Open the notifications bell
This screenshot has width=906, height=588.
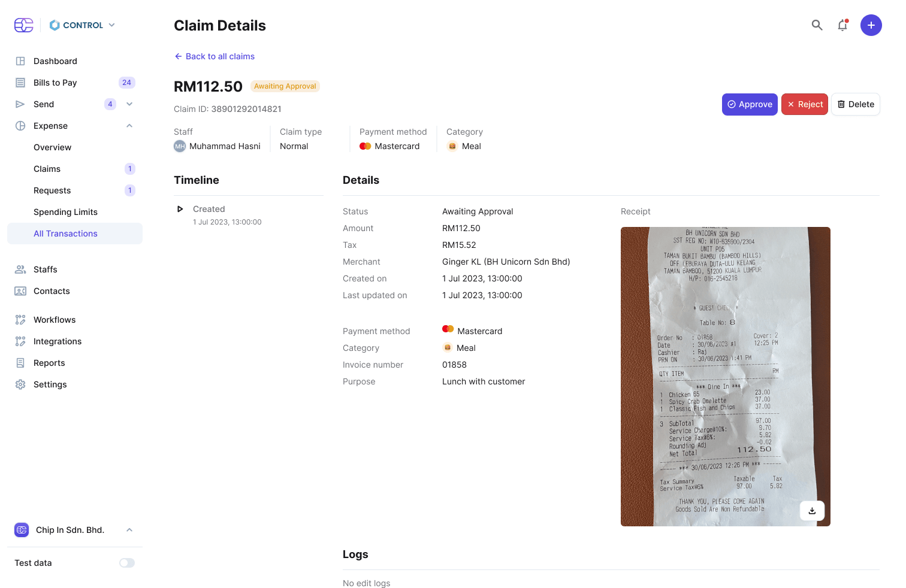842,25
